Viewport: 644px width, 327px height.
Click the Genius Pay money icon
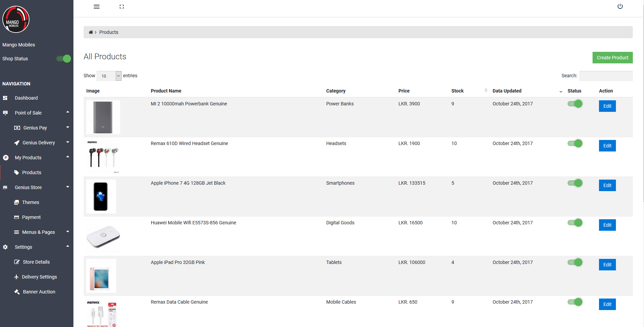click(17, 128)
